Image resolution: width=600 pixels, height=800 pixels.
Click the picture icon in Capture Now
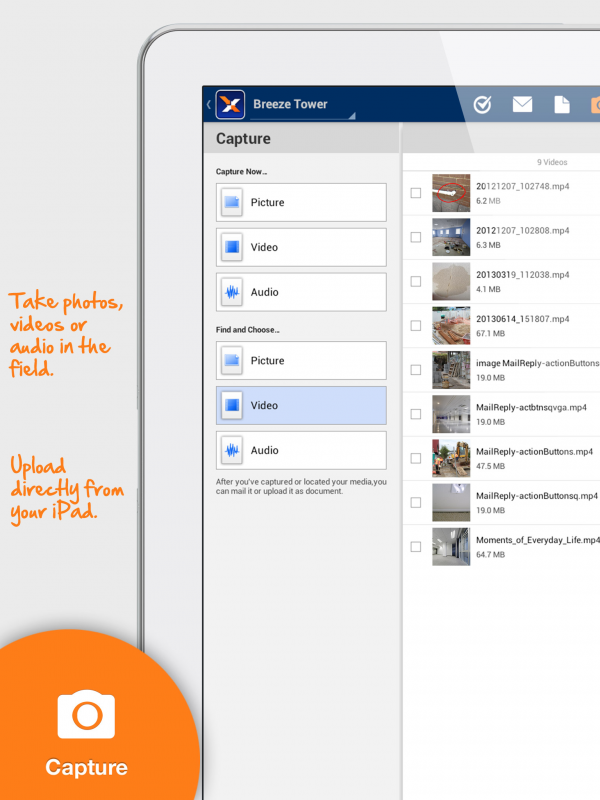point(232,203)
